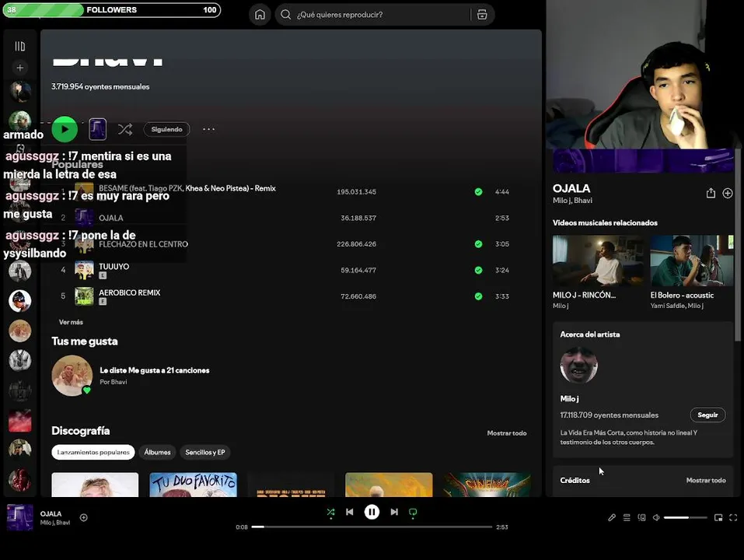Toggle saved check for AEROBICO REMIX
744x560 pixels.
point(478,296)
